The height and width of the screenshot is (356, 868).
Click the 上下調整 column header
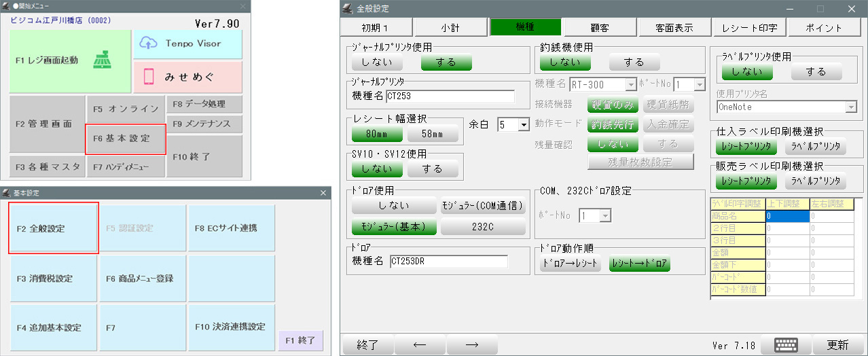point(787,203)
